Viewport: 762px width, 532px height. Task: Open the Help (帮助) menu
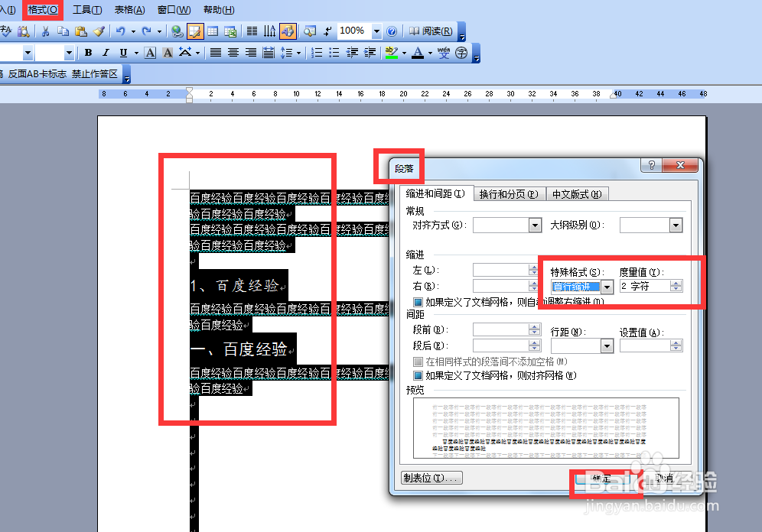pos(219,10)
